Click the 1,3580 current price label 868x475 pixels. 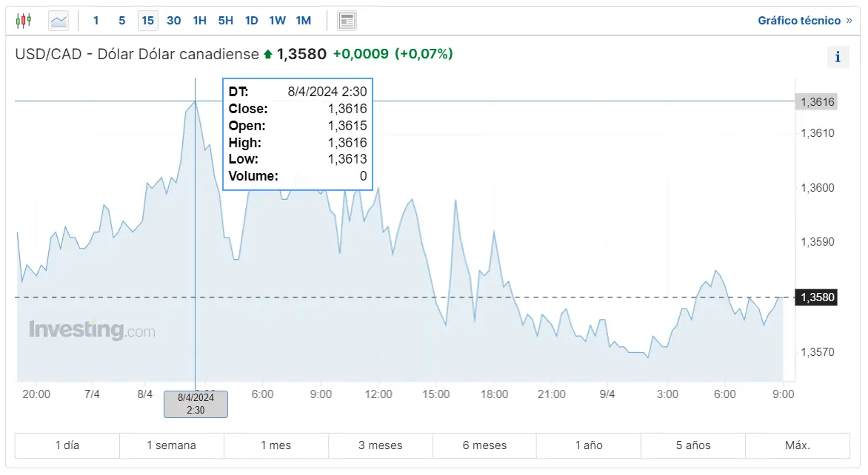[816, 297]
